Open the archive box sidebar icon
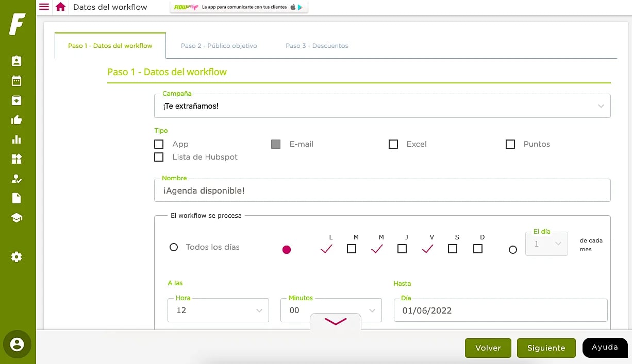 tap(16, 100)
